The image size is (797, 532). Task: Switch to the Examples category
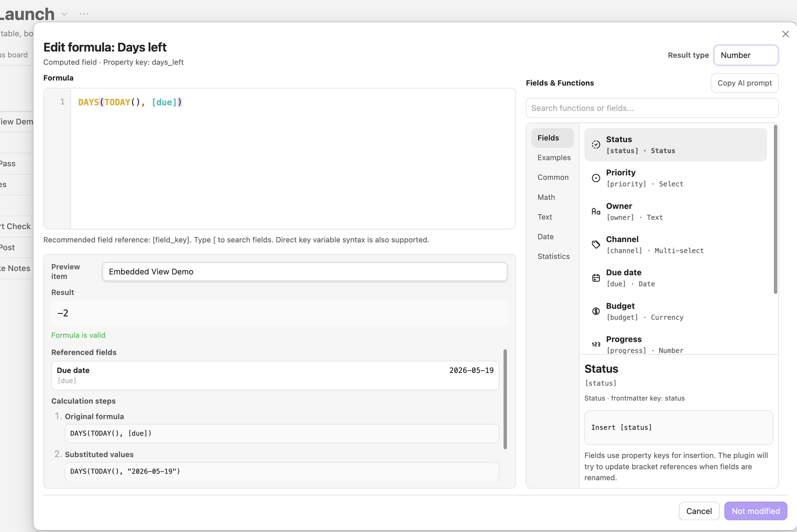point(554,158)
